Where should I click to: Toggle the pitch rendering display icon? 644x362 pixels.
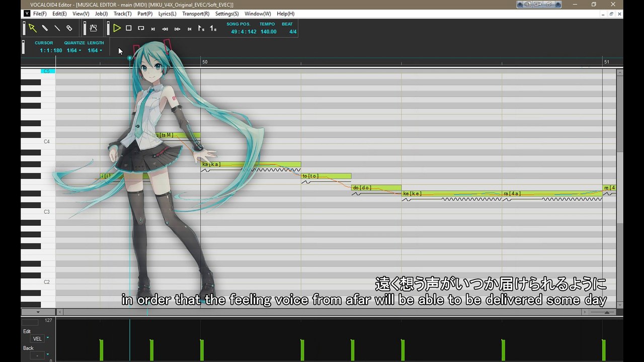pos(93,28)
